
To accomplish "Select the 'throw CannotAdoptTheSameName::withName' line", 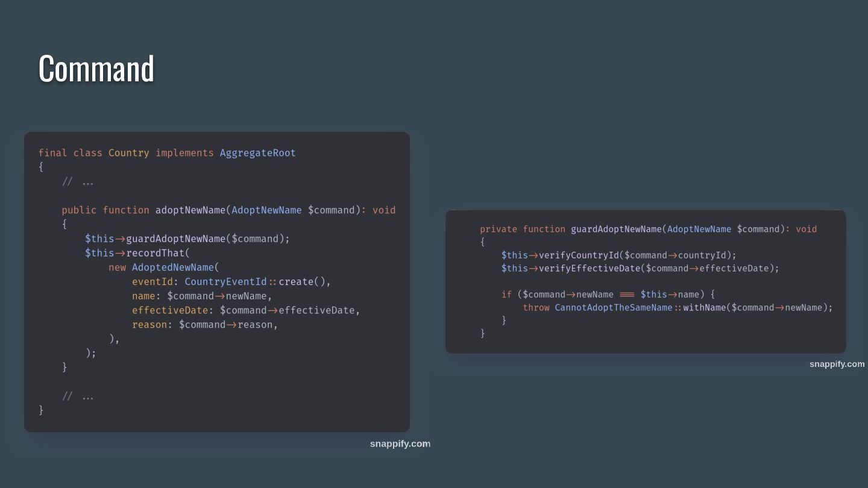I will 678,308.
